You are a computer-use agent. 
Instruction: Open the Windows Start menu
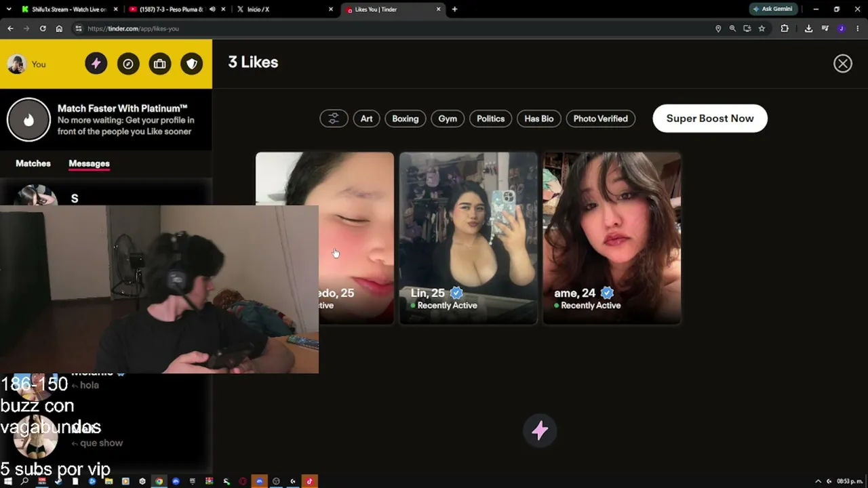pyautogui.click(x=8, y=481)
